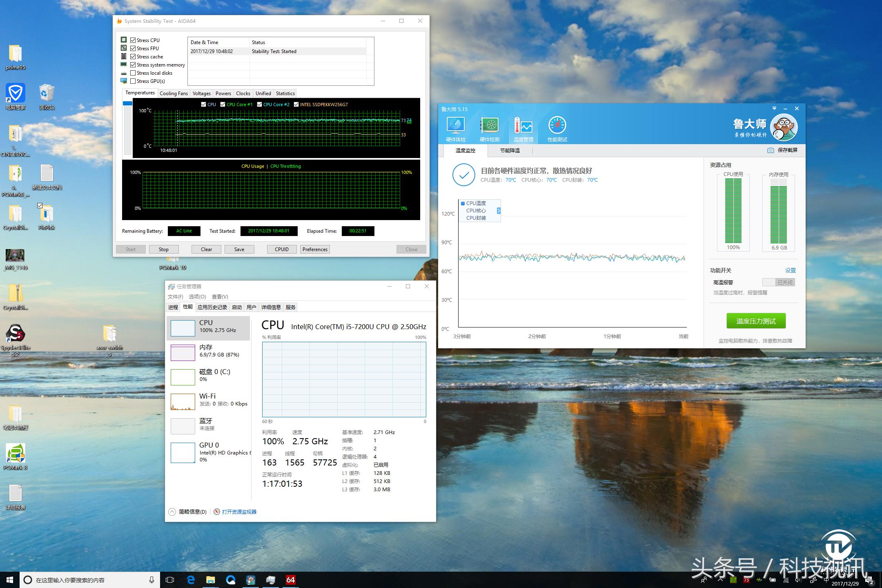Open Lu Dashi title bar dropdown menu

[x=774, y=109]
